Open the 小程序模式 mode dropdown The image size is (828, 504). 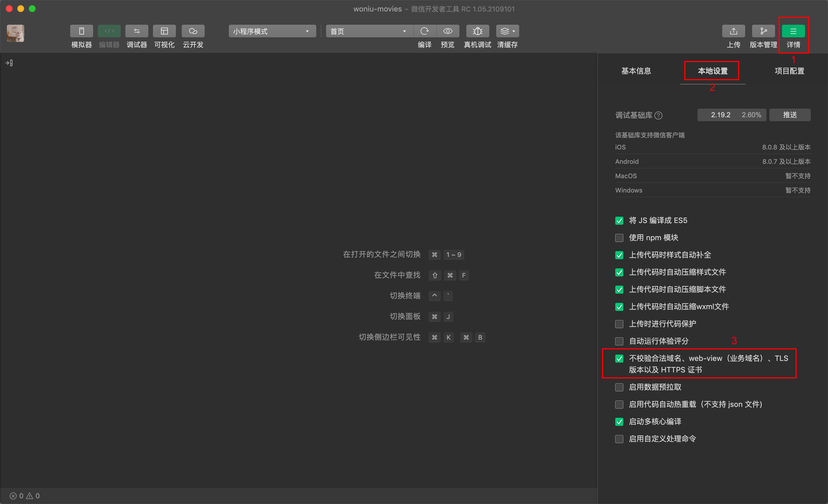[272, 31]
